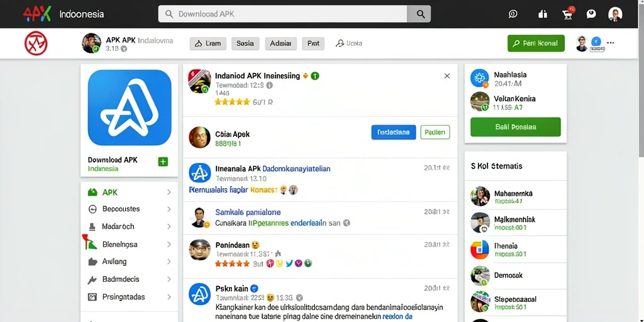This screenshot has width=644, height=322.
Task: Expand the APK sidebar item
Action: 169,192
